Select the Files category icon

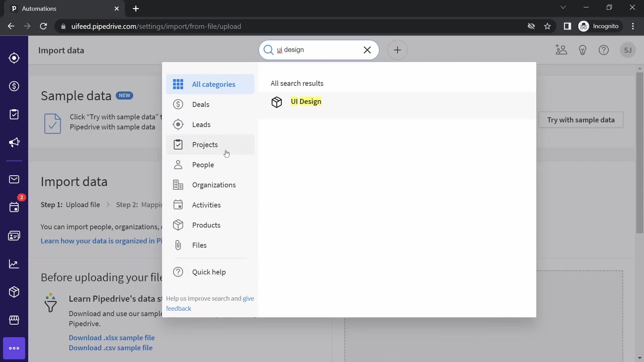[178, 245]
